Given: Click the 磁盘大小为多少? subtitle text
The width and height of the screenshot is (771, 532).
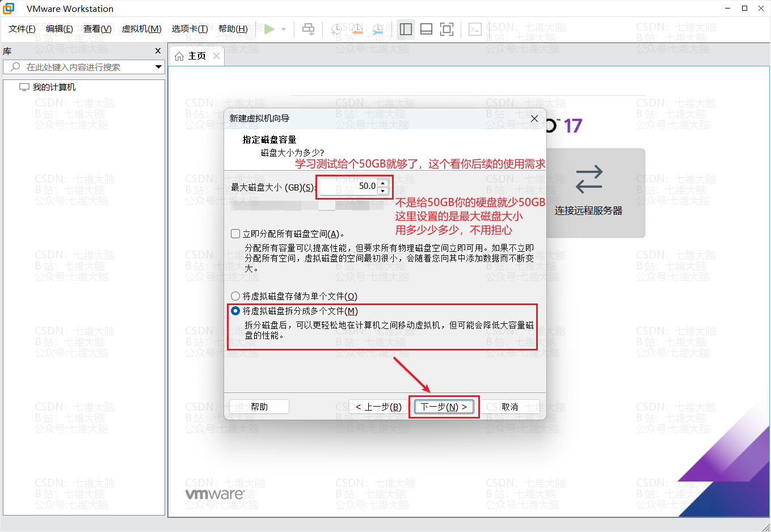Looking at the screenshot, I should (x=293, y=153).
